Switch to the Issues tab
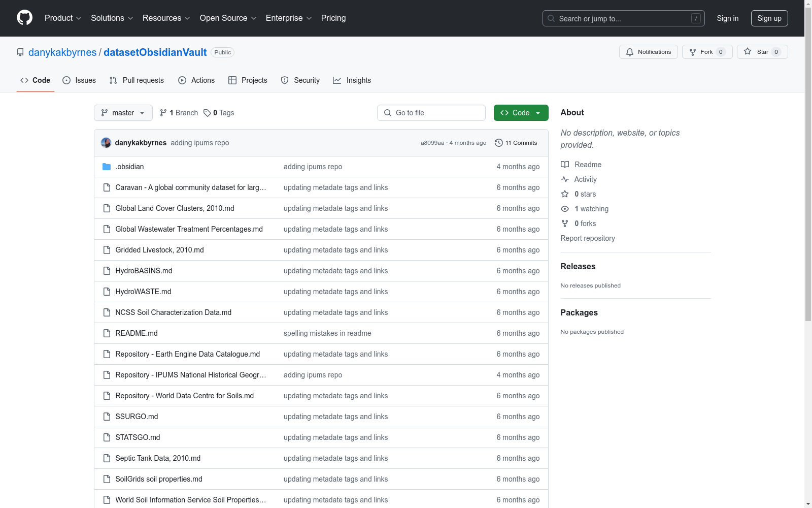 [79, 80]
